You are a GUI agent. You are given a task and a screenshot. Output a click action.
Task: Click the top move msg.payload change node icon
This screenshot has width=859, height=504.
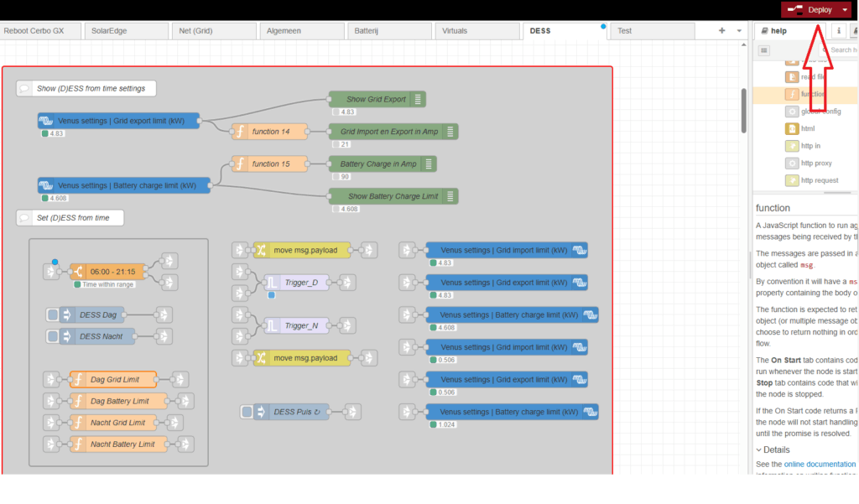[262, 250]
